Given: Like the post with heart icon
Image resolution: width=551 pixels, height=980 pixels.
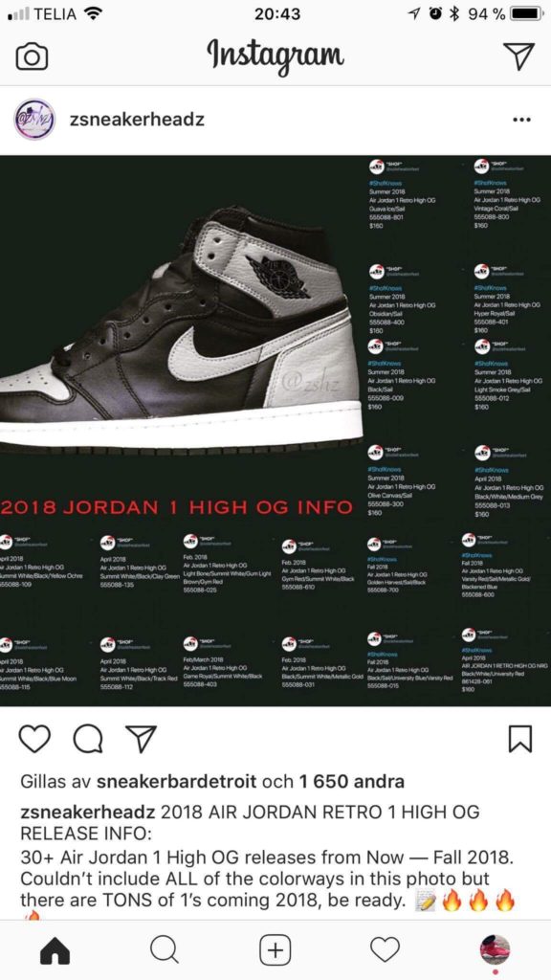Looking at the screenshot, I should click(x=35, y=739).
